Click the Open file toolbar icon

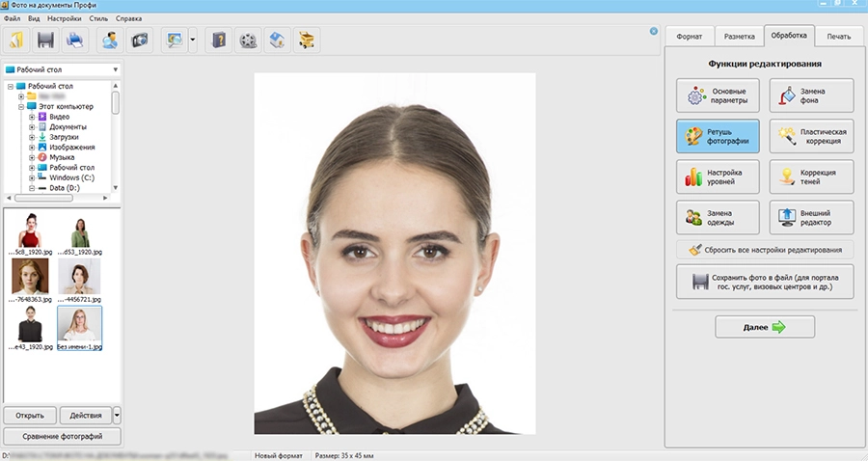click(17, 41)
